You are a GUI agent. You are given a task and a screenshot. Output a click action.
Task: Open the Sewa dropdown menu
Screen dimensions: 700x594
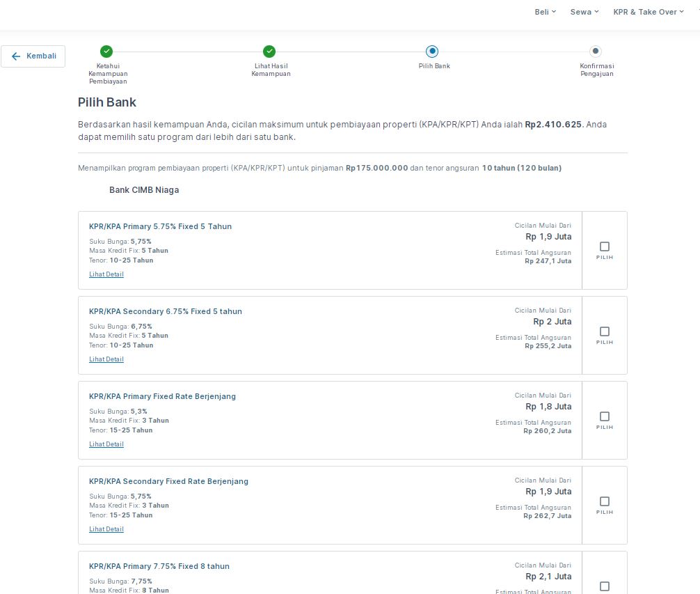[584, 12]
